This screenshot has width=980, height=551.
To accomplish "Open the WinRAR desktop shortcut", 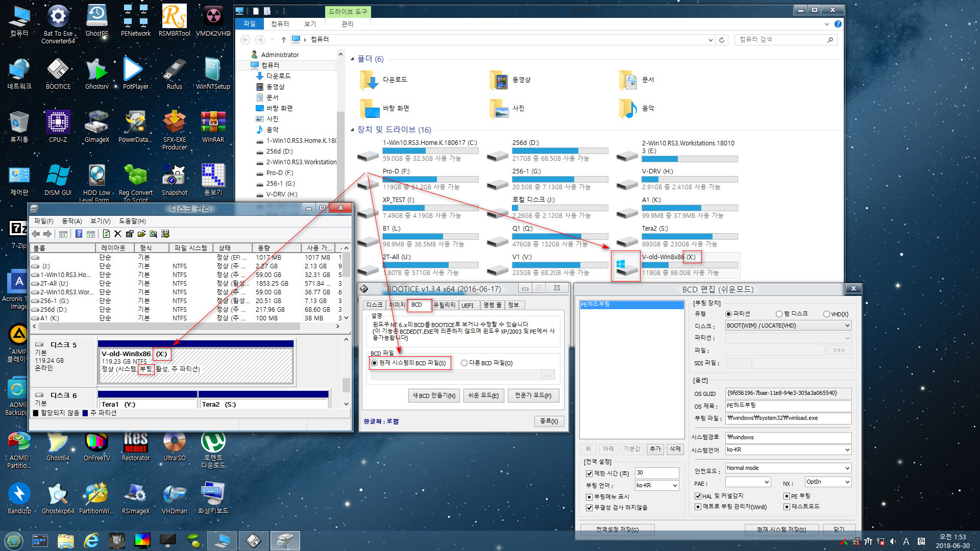I will (213, 126).
